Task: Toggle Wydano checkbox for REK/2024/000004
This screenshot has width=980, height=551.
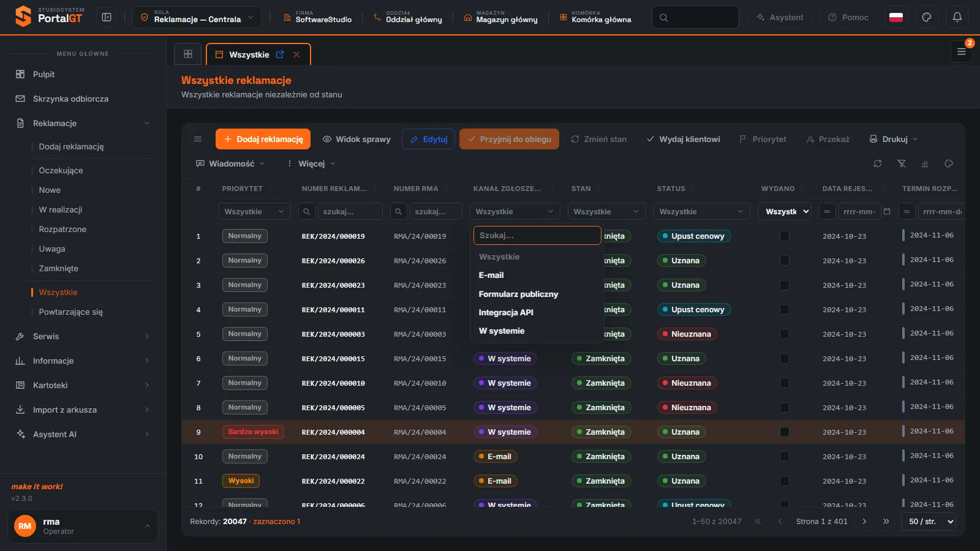Action: (785, 432)
